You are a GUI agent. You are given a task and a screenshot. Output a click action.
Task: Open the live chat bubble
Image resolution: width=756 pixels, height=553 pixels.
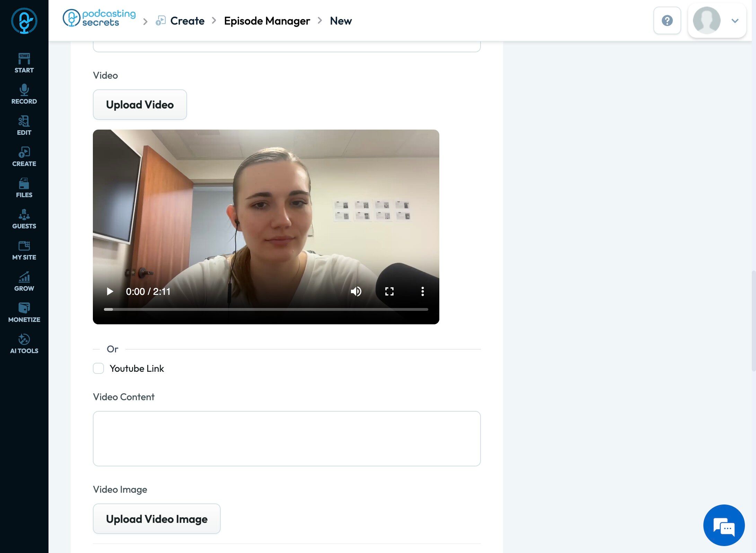pos(724,525)
